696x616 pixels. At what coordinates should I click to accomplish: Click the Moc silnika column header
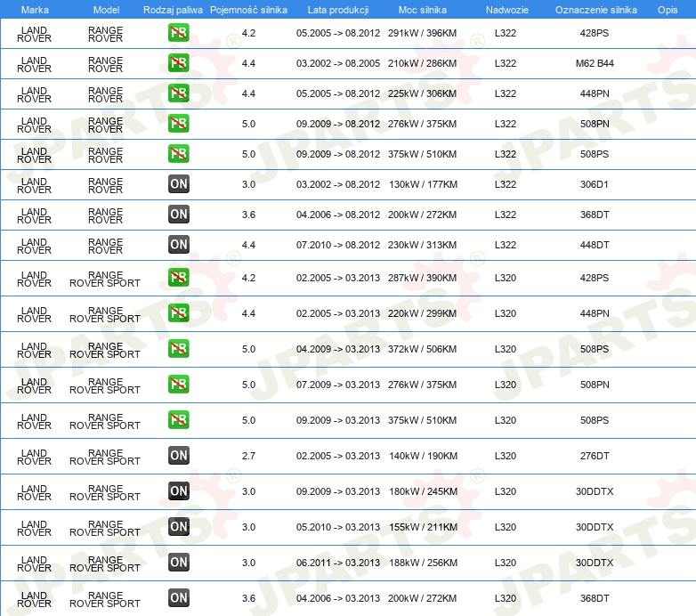423,10
